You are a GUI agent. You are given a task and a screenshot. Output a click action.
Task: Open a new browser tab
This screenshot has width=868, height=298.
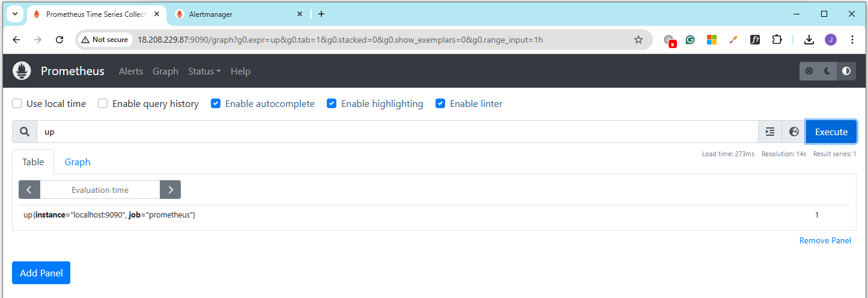tap(321, 14)
